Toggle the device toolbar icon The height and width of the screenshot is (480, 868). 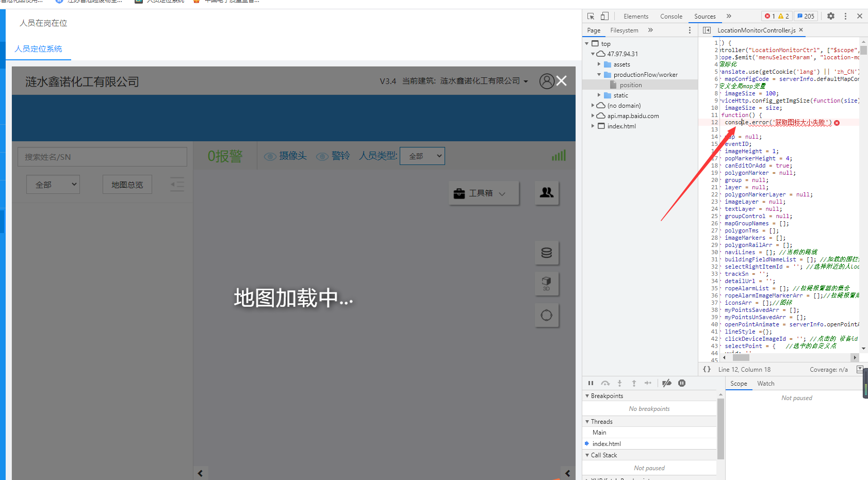604,16
